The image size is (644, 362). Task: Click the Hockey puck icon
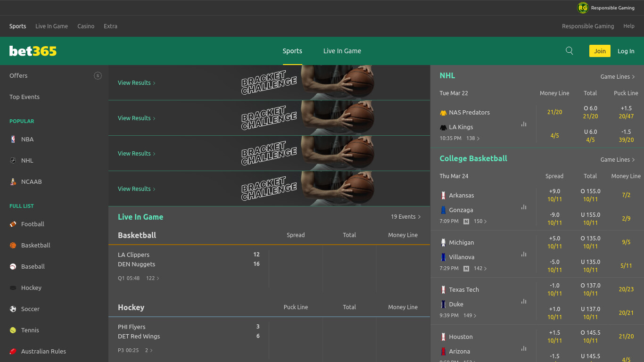coord(13,288)
